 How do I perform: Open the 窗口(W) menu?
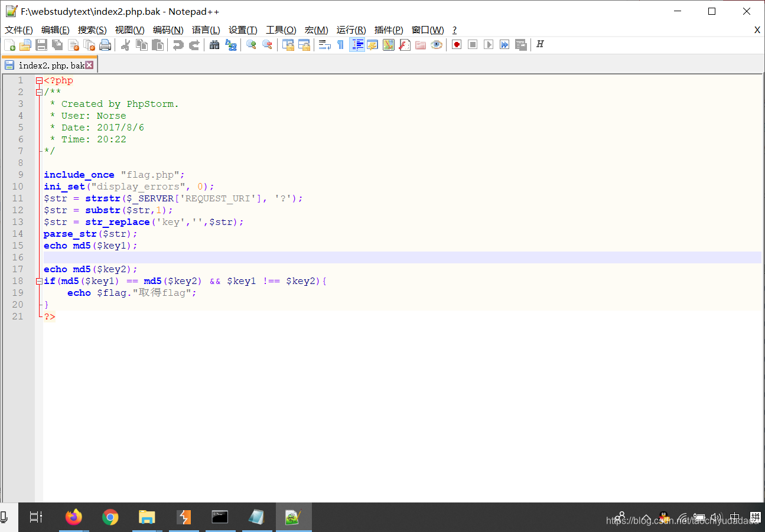click(428, 30)
